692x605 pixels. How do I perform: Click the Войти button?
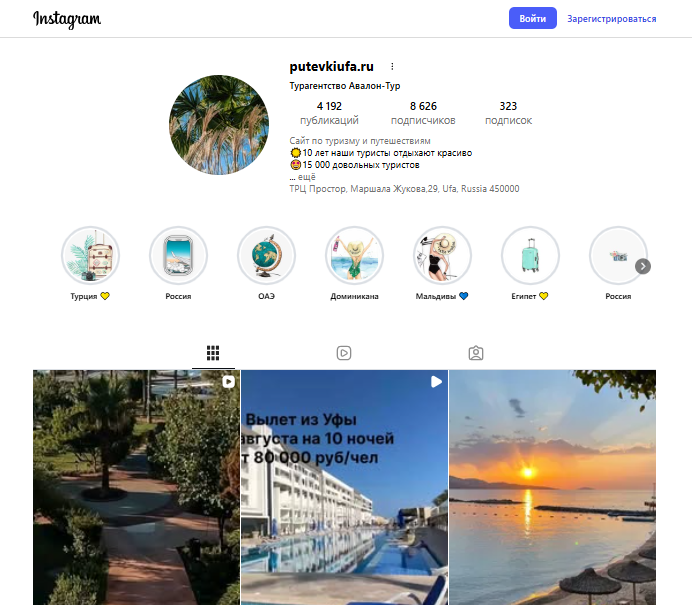532,19
